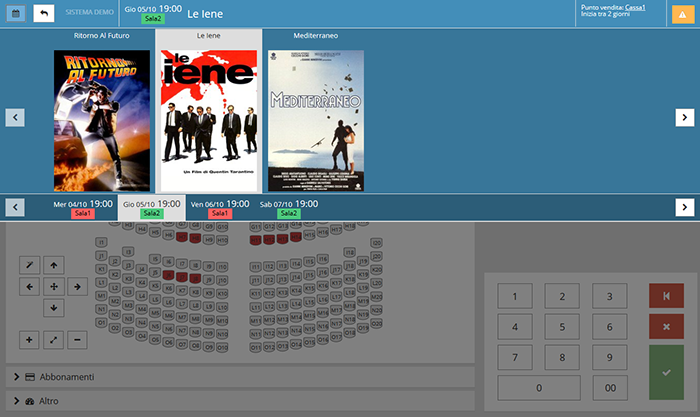The width and height of the screenshot is (700, 417).
Task: Activate the magic wand seat selection tool
Action: [29, 265]
